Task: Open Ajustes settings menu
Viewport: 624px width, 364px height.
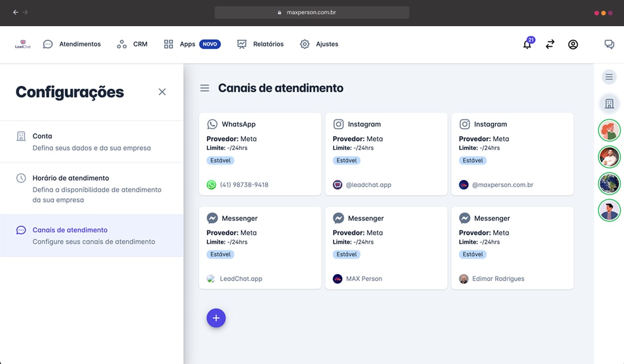Action: (319, 44)
